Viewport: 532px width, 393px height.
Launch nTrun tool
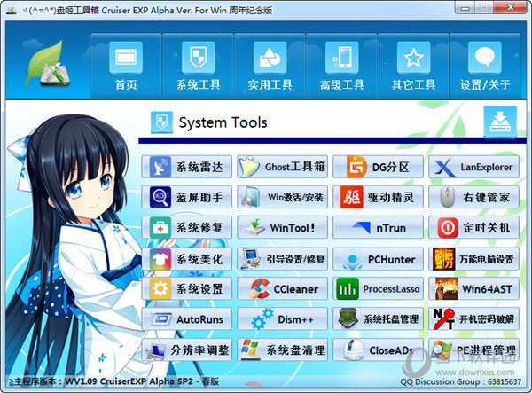click(378, 227)
